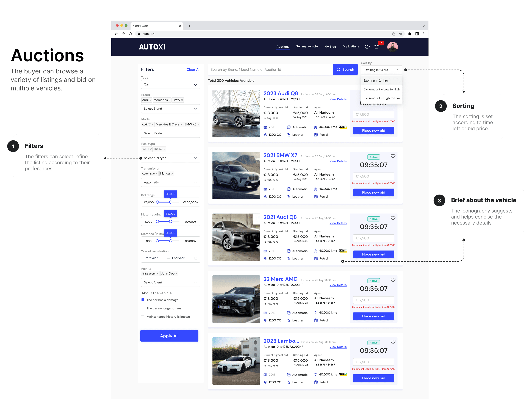Expand the Select Brand dropdown
532x399 pixels.
(x=171, y=109)
